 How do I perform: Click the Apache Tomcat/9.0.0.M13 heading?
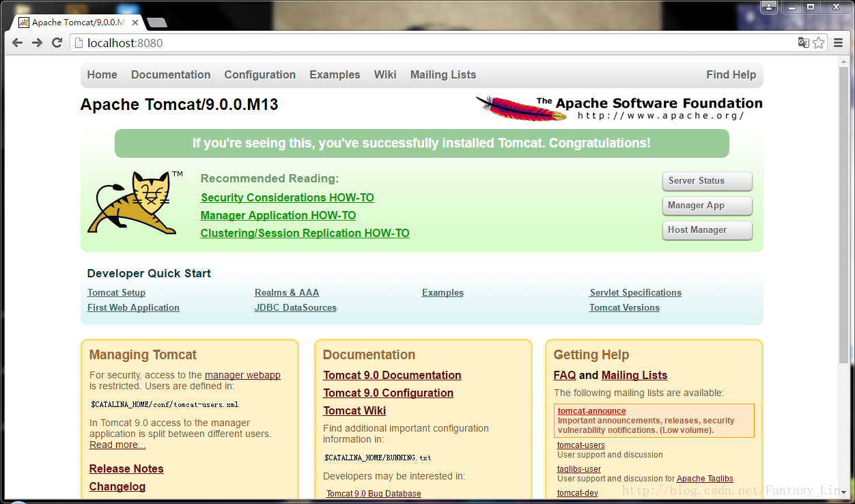pyautogui.click(x=180, y=105)
